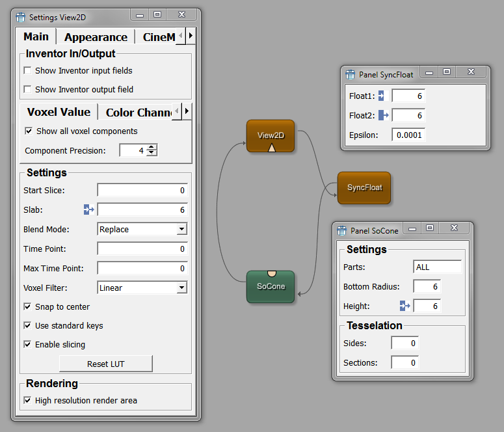The image size is (504, 432).
Task: Click the half-circle connector on SoCone
Action: [272, 273]
